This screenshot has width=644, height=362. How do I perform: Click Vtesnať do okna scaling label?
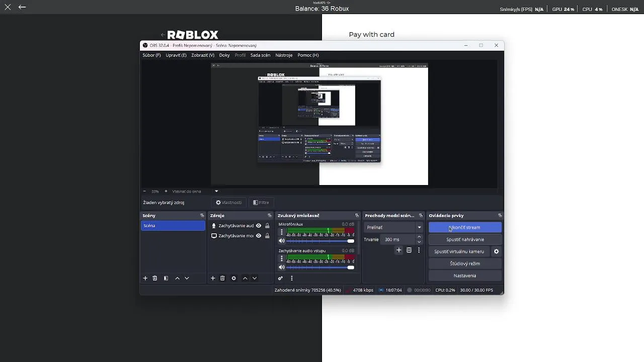click(x=187, y=191)
